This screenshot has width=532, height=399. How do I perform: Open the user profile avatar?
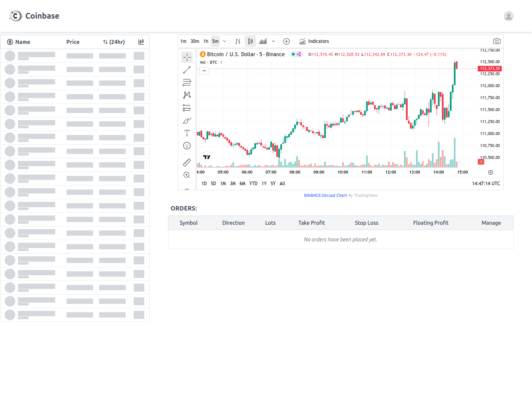(508, 16)
